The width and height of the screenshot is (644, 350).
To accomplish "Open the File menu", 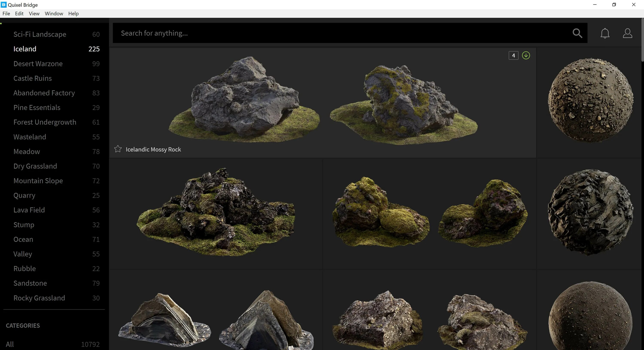I will 6,14.
